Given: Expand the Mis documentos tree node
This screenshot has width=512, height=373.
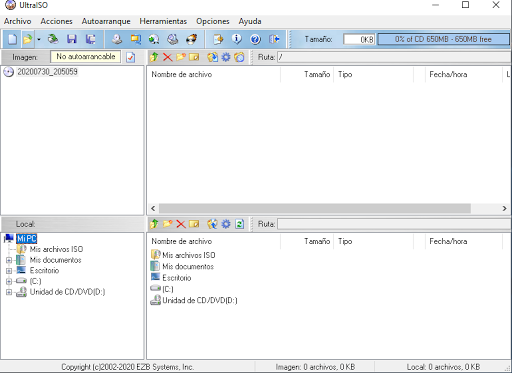Looking at the screenshot, I should (x=9, y=260).
